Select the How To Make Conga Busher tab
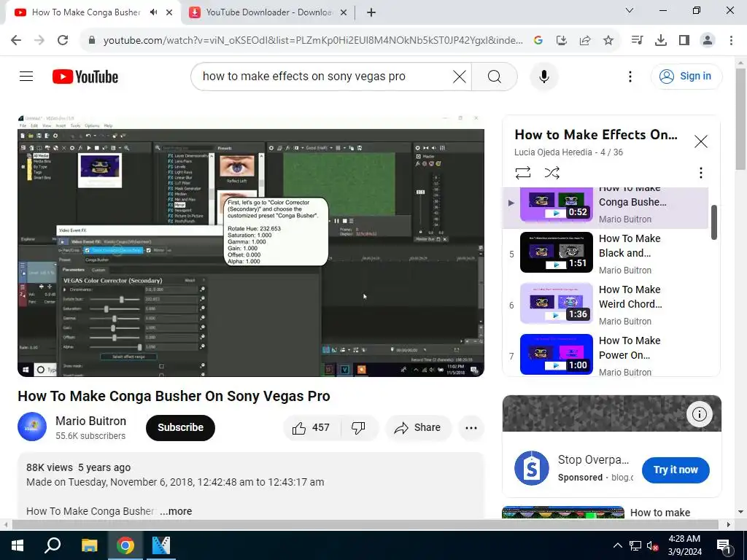 click(86, 12)
